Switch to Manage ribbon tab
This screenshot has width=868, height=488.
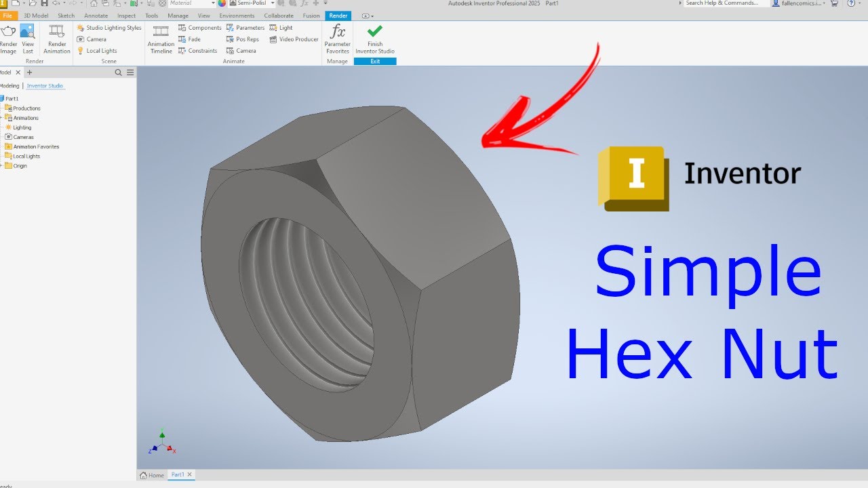point(178,16)
